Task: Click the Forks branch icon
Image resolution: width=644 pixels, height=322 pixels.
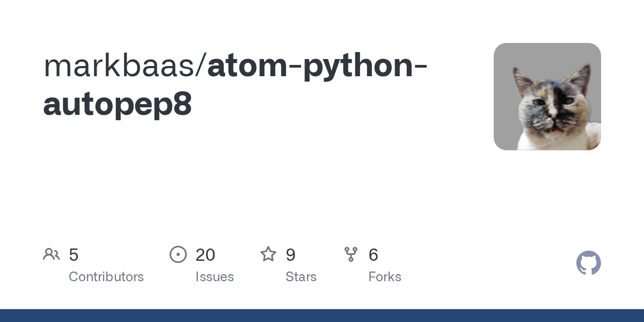Action: (351, 254)
